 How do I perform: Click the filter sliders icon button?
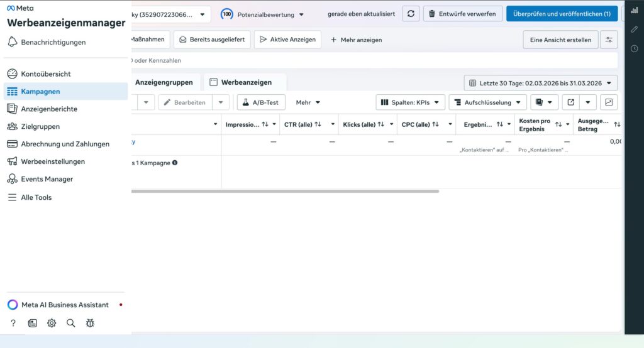(x=609, y=40)
